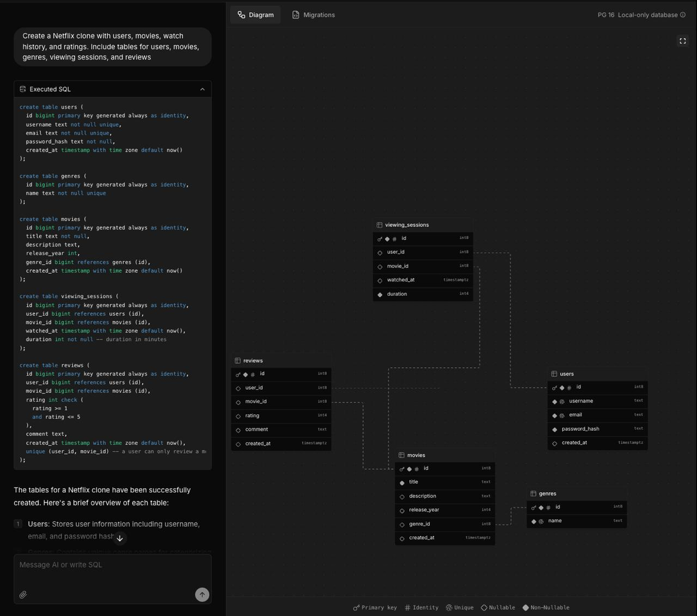This screenshot has width=697, height=616.
Task: Click the genres table icon
Action: tap(533, 493)
